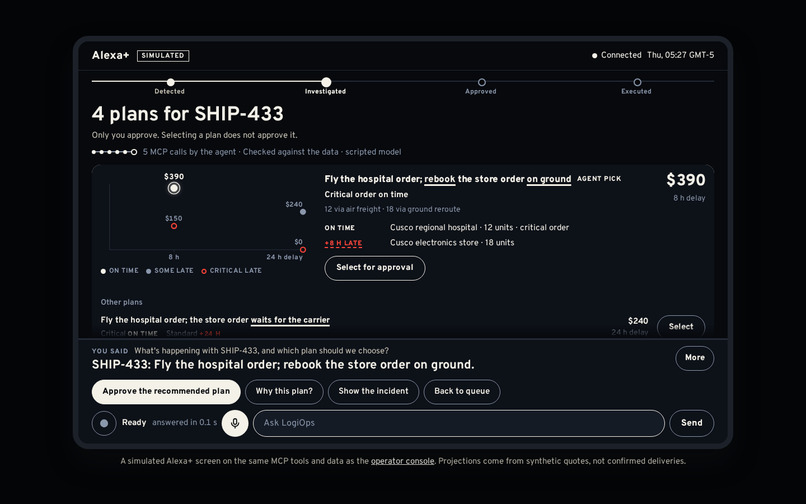The height and width of the screenshot is (504, 806).
Task: Select the $240 waits-for-carrier plan
Action: point(681,326)
